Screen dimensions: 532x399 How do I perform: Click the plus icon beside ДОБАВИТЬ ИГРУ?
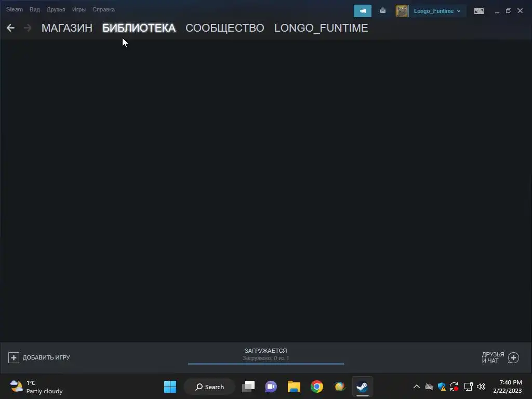[x=14, y=357]
